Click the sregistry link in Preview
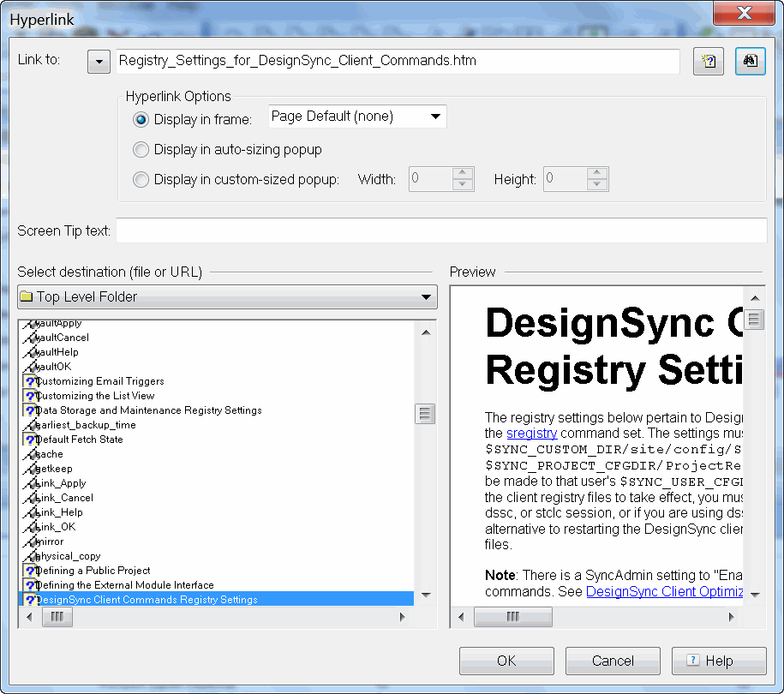Screen dimensions: 784x694 pyautogui.click(x=531, y=433)
